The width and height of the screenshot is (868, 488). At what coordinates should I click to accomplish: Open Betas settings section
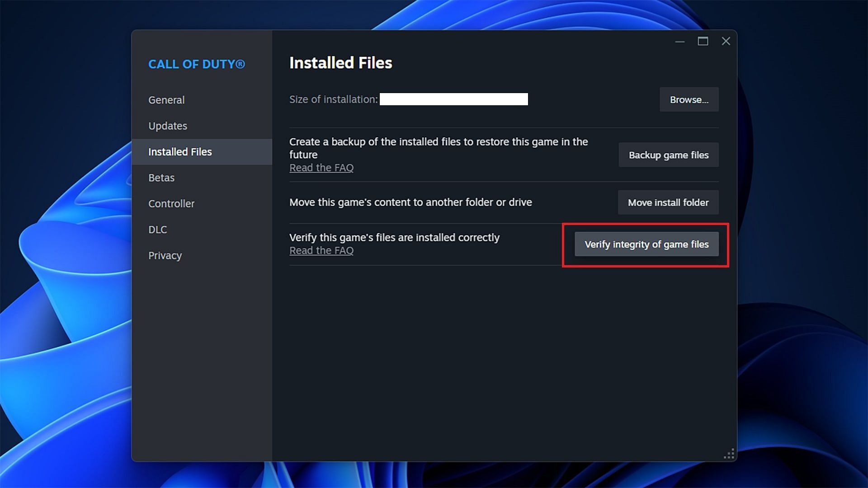point(161,178)
